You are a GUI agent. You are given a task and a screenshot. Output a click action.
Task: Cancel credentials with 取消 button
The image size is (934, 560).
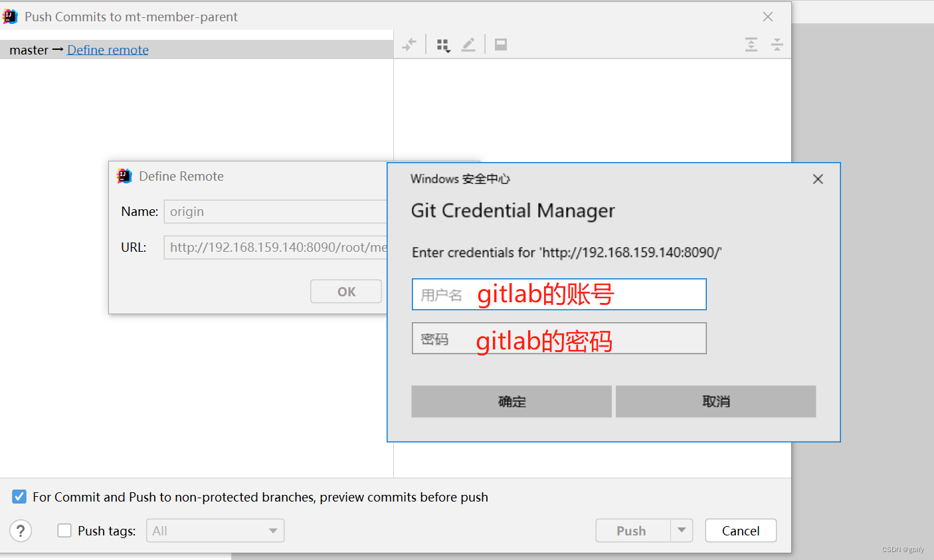715,401
